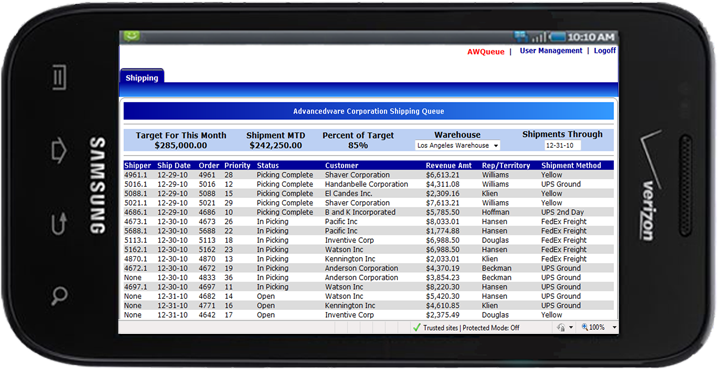Click El Candes Inc. customer cell

point(348,194)
